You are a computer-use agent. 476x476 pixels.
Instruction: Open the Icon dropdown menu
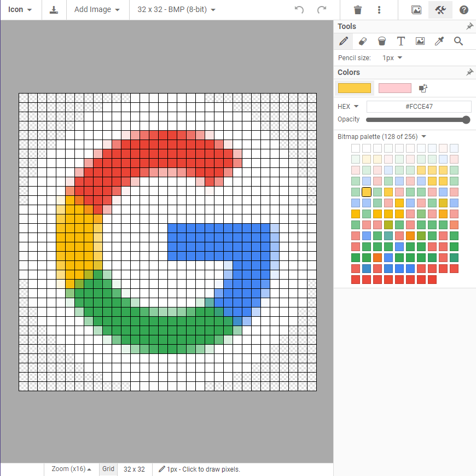point(20,10)
